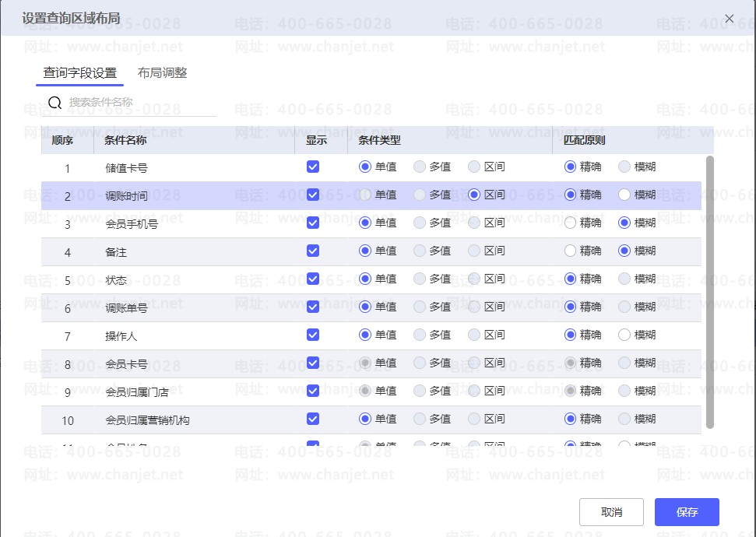Select 模糊 matching for 调账时间

[624, 195]
